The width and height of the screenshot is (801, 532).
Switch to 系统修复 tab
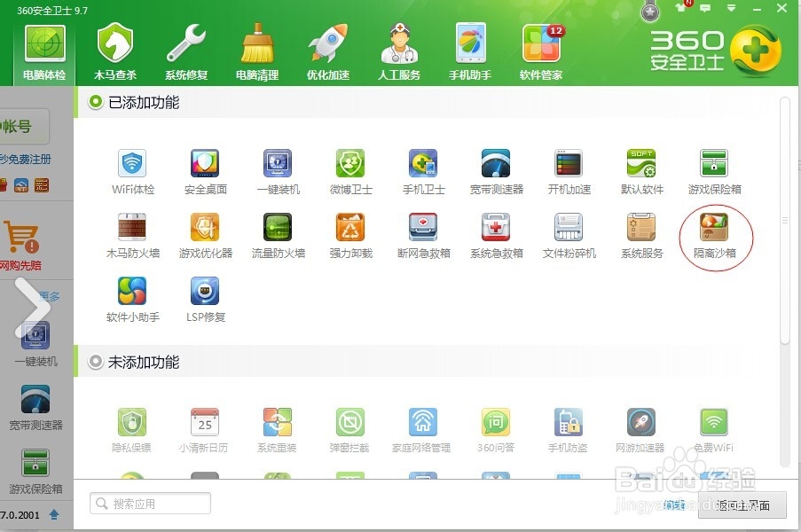point(186,52)
